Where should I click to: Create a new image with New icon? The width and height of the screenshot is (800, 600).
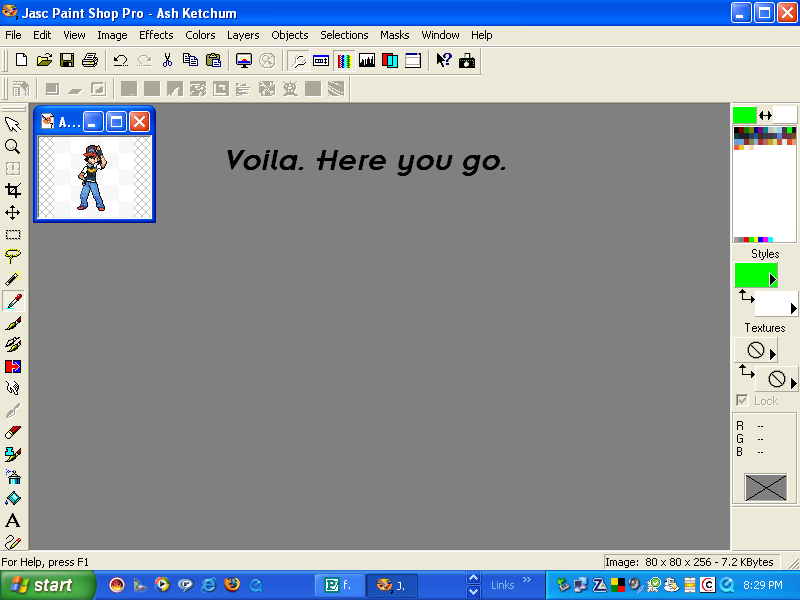(x=21, y=60)
